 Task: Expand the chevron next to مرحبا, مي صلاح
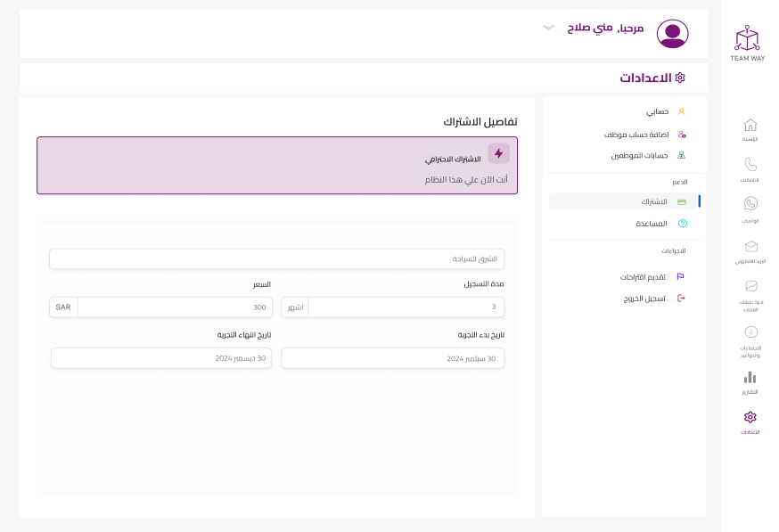549,28
